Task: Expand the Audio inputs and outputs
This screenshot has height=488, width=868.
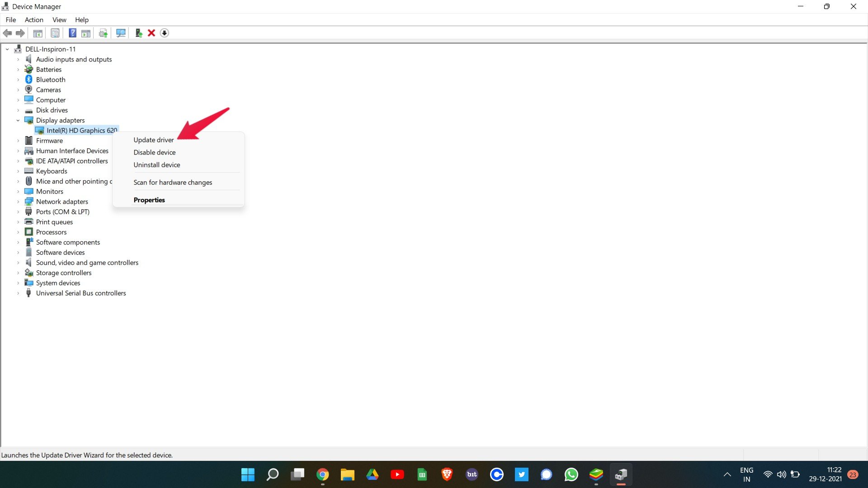Action: (18, 59)
